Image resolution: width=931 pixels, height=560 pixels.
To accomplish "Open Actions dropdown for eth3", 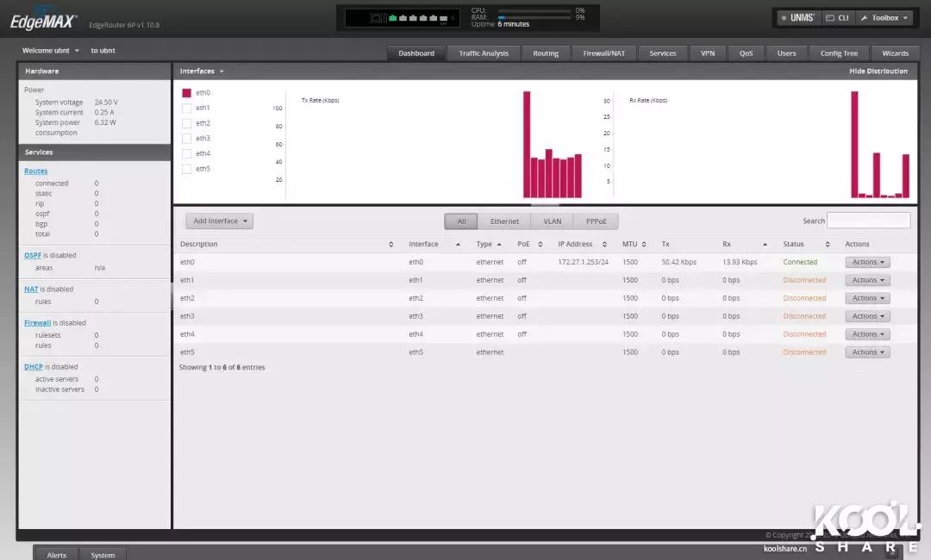I will (x=867, y=316).
